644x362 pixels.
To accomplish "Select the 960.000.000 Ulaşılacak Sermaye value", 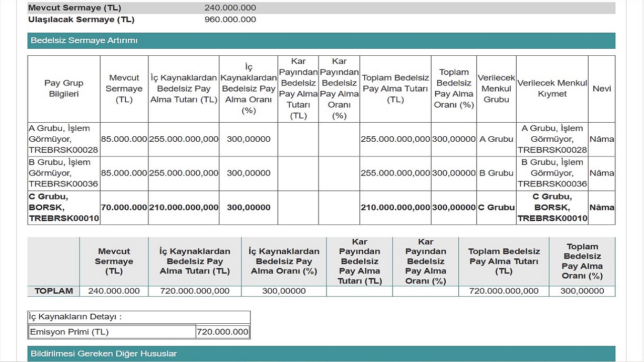I will (x=230, y=20).
